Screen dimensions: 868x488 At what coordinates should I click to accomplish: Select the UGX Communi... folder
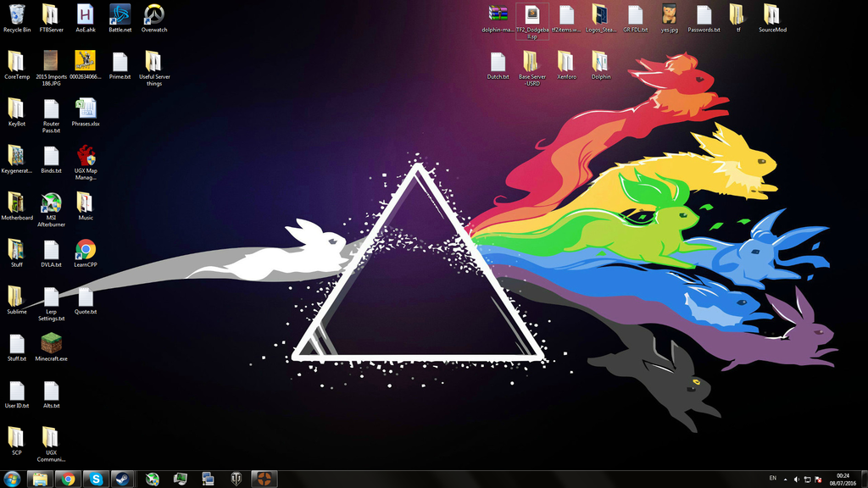coord(51,444)
